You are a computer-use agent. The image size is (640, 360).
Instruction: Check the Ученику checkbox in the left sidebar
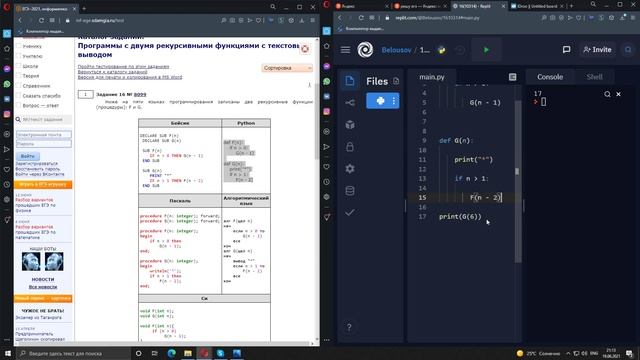tap(18, 46)
